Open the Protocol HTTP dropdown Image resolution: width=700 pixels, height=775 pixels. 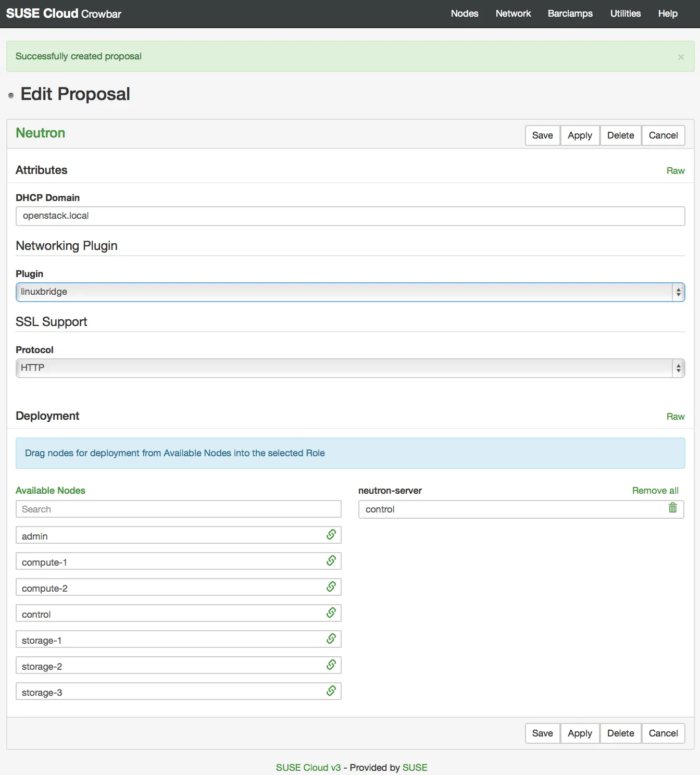click(x=350, y=368)
